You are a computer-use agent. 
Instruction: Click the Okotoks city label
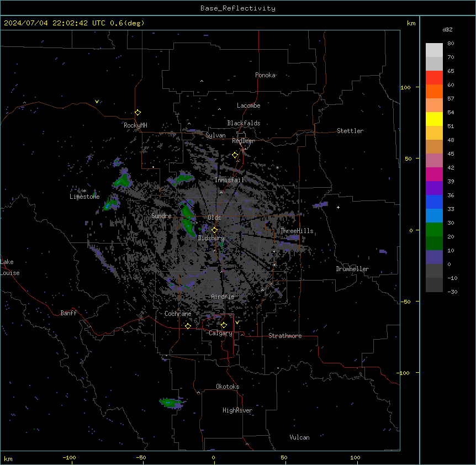click(x=228, y=387)
